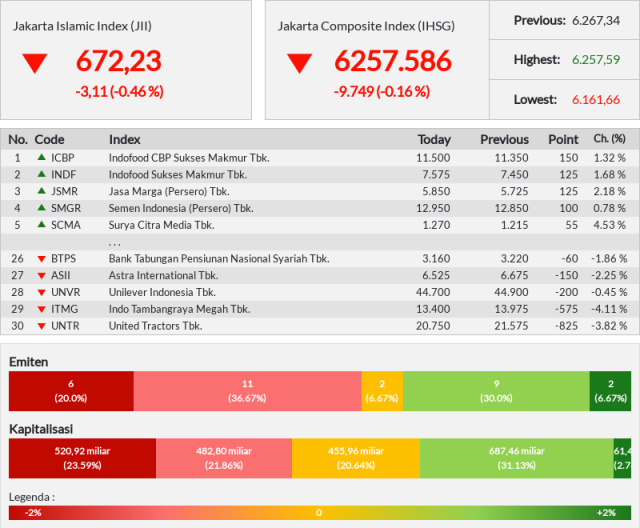This screenshot has height=528, width=640.
Task: Click Surya Citra Media Tbk. name
Action: pyautogui.click(x=162, y=225)
